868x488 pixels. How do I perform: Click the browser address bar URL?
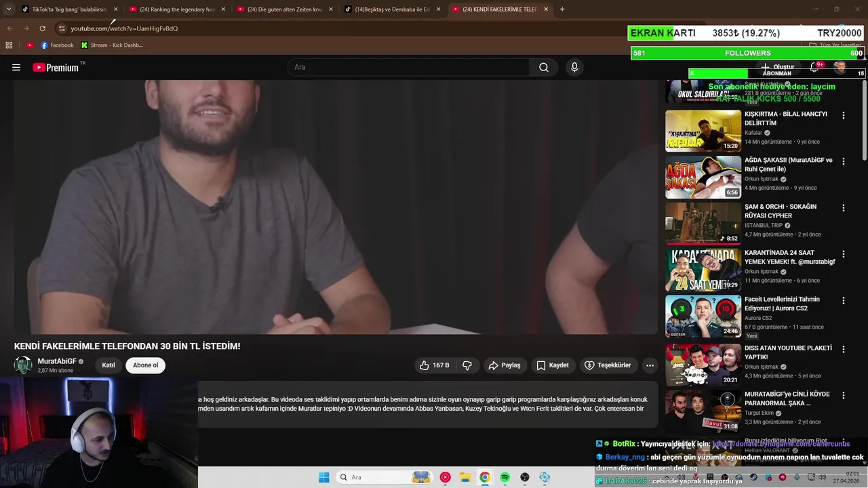[124, 28]
